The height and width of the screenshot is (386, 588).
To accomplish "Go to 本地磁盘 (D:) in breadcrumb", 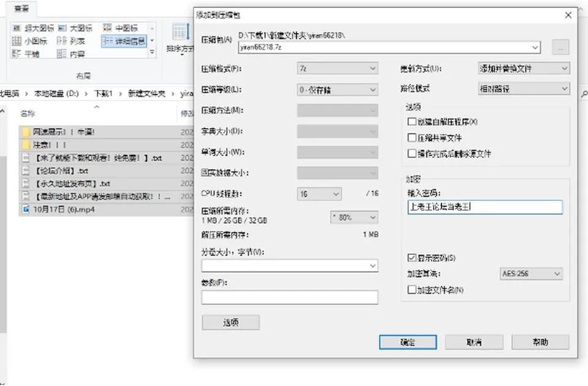I will point(56,93).
